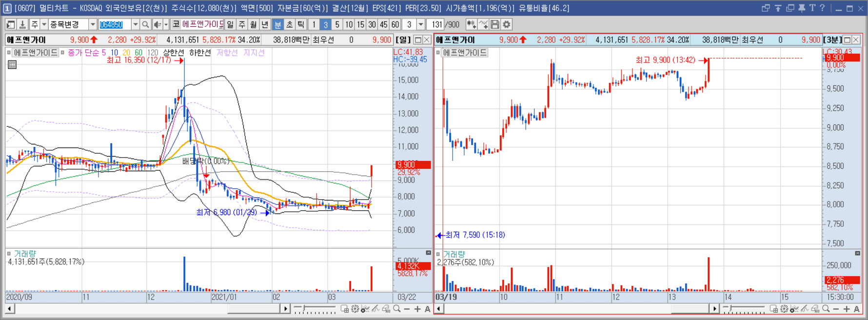Viewport: 868px width, 320px height.
Task: Click left arrow of daily chart scrollbar
Action: [10, 309]
